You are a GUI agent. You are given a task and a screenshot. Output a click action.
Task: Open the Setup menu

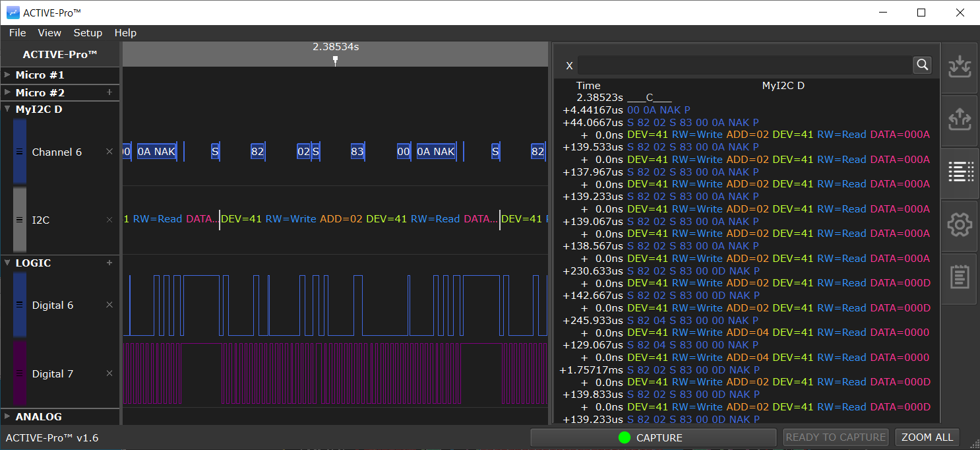click(x=88, y=33)
